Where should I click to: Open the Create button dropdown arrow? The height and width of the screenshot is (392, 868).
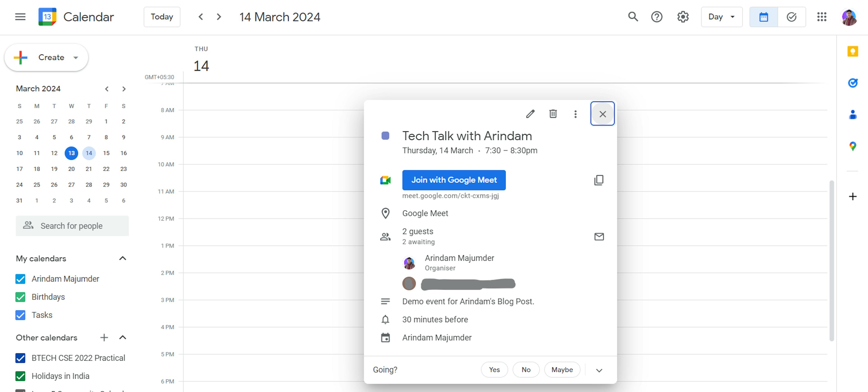[x=76, y=58]
